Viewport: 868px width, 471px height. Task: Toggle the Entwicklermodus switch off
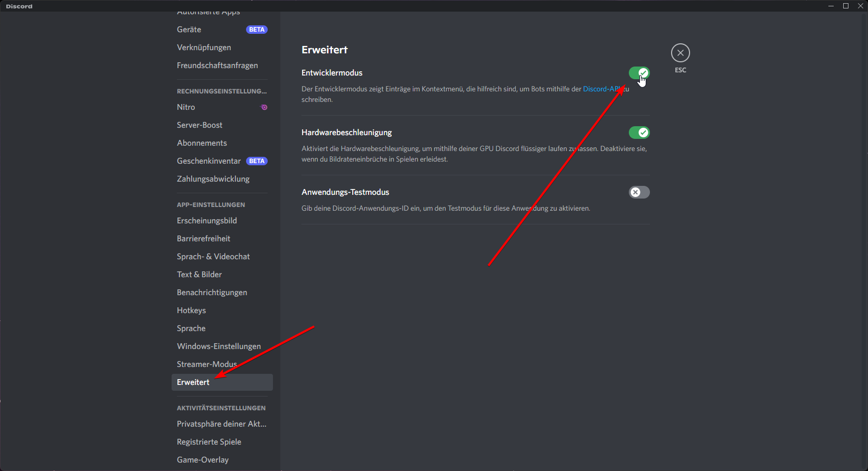(x=639, y=73)
